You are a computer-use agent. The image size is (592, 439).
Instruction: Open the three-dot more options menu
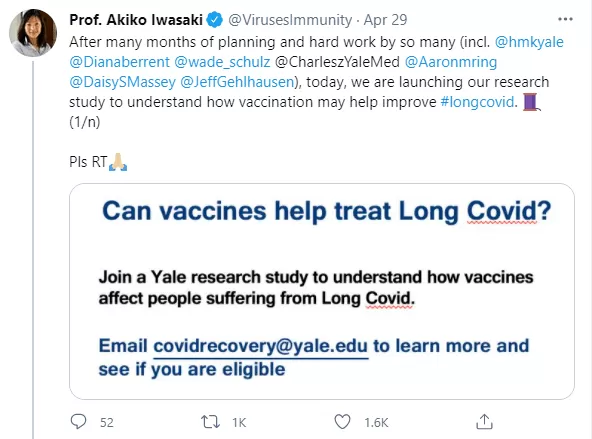[565, 19]
